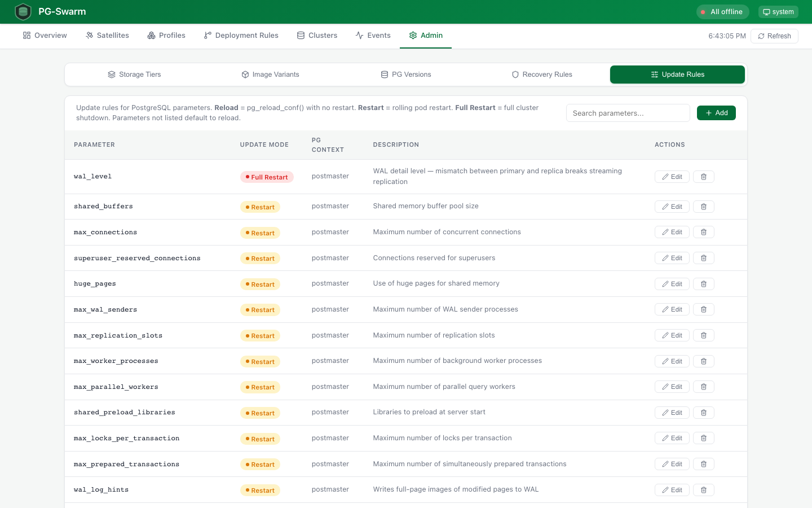Click the Full Restart badge for wal_level
This screenshot has width=812, height=508.
tap(267, 177)
